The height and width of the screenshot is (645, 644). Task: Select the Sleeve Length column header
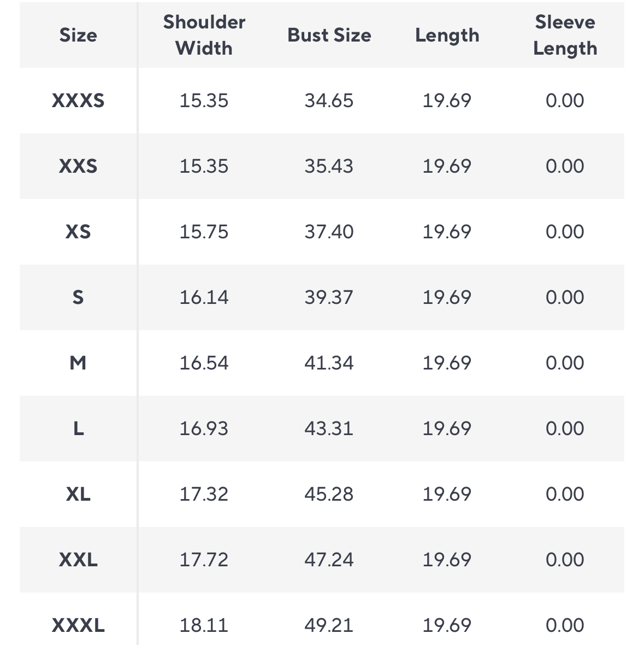coord(565,36)
